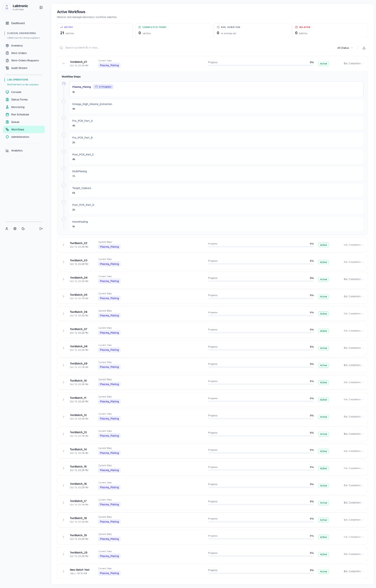Viewport: 376px width, 588px height.
Task: Click TestBatch_07 batch name
Action: [78, 329]
